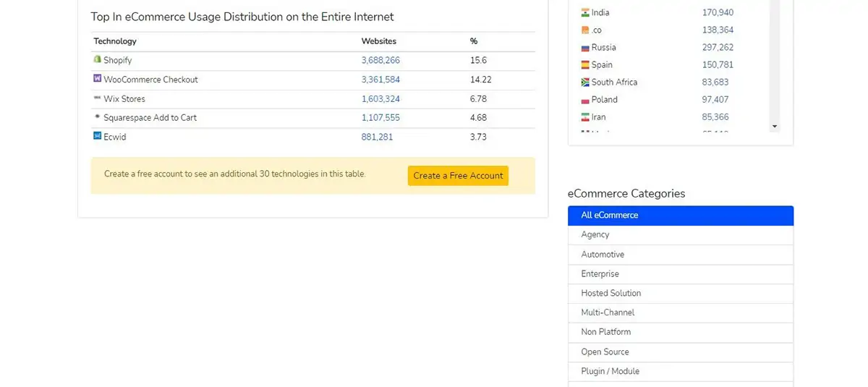The image size is (868, 387).
Task: Click the Wix Stores icon
Action: pos(97,98)
